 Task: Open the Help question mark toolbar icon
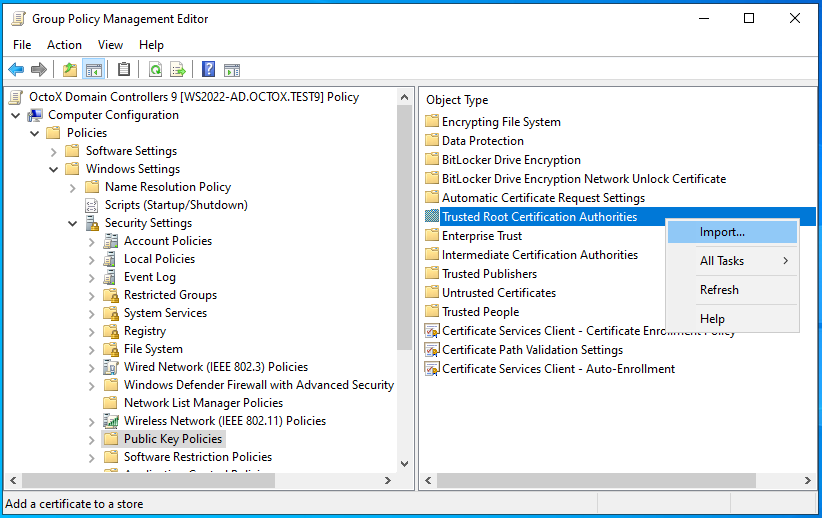pyautogui.click(x=209, y=69)
